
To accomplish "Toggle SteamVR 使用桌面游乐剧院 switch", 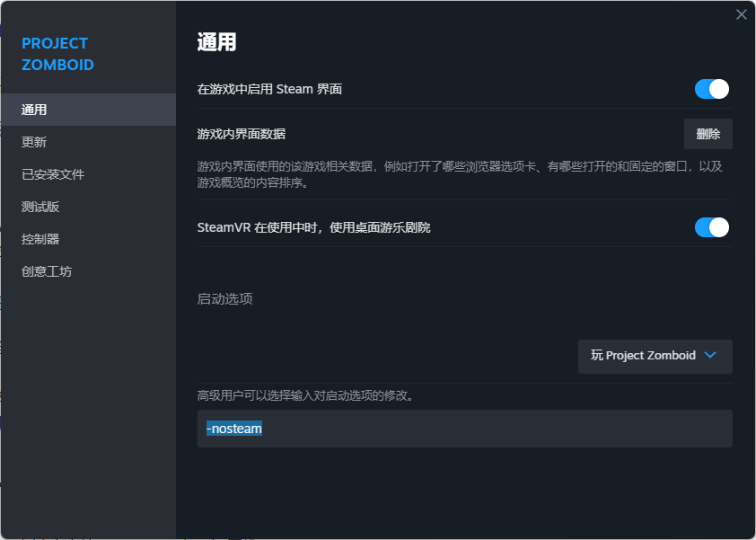I will (x=712, y=227).
